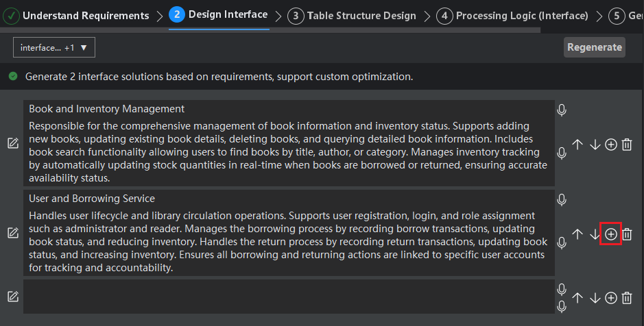Click edit icon for User and Borrowing Service

pos(12,233)
